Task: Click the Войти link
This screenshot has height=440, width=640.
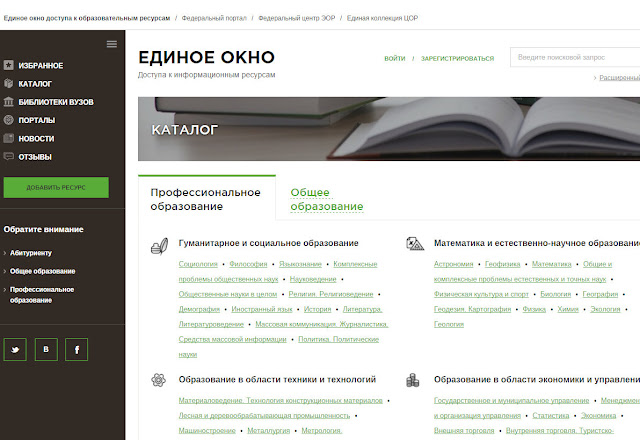Action: pos(395,58)
